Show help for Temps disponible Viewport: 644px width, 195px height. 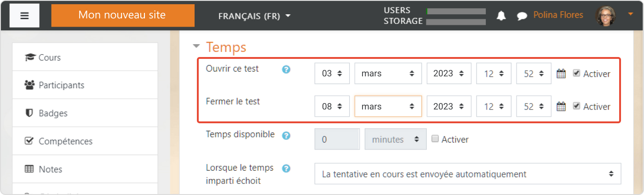pos(286,136)
